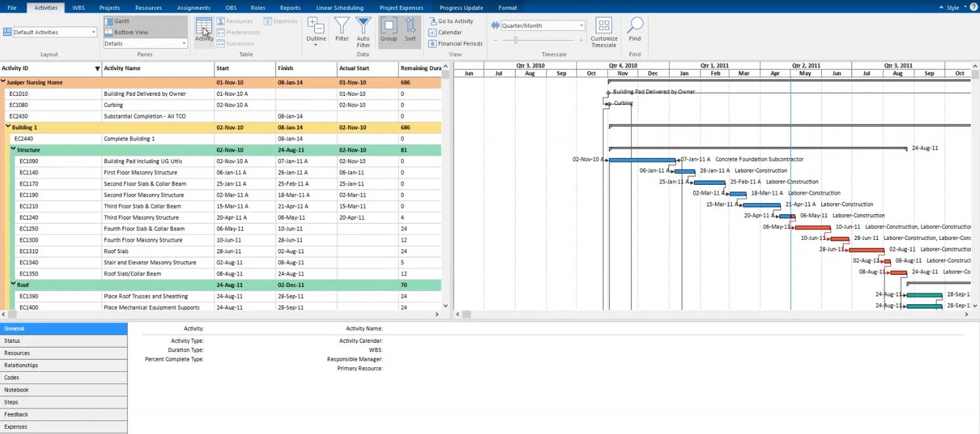
Task: Switch to the WBS ribbon tab
Action: (79, 8)
